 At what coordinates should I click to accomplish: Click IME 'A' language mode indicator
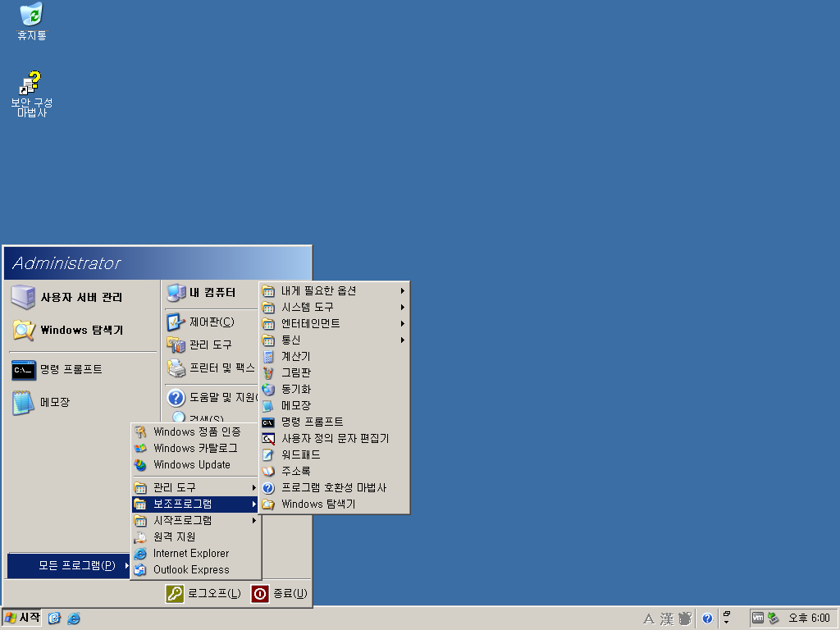(x=649, y=619)
